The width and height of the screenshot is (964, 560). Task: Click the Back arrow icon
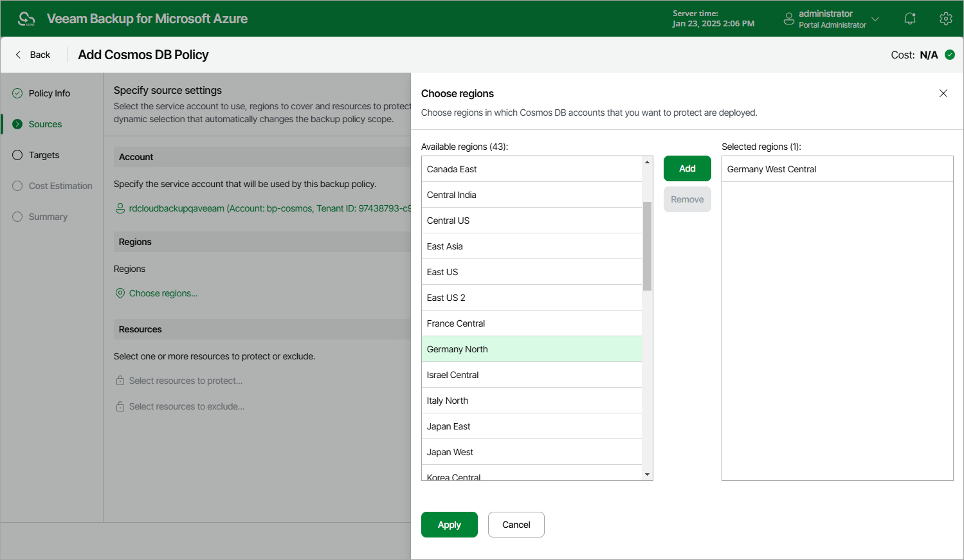(x=18, y=55)
